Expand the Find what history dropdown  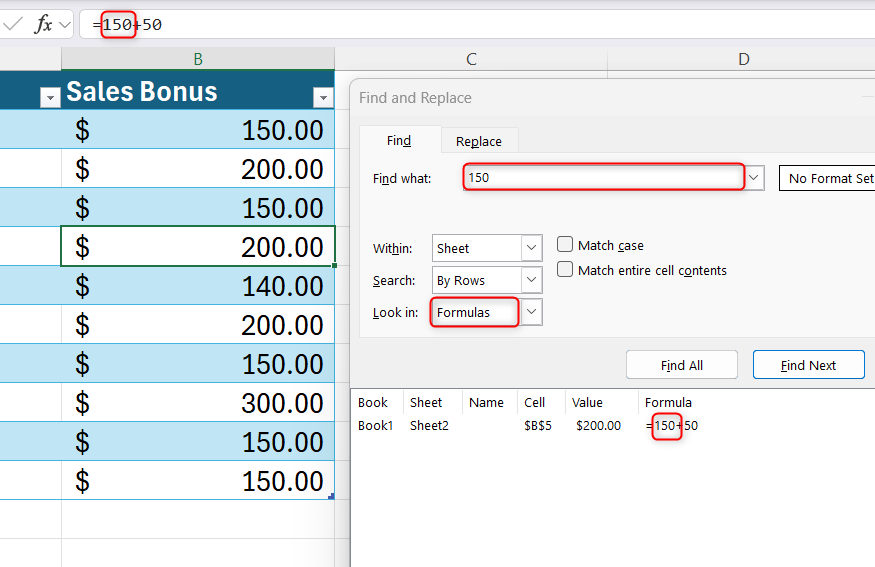754,177
